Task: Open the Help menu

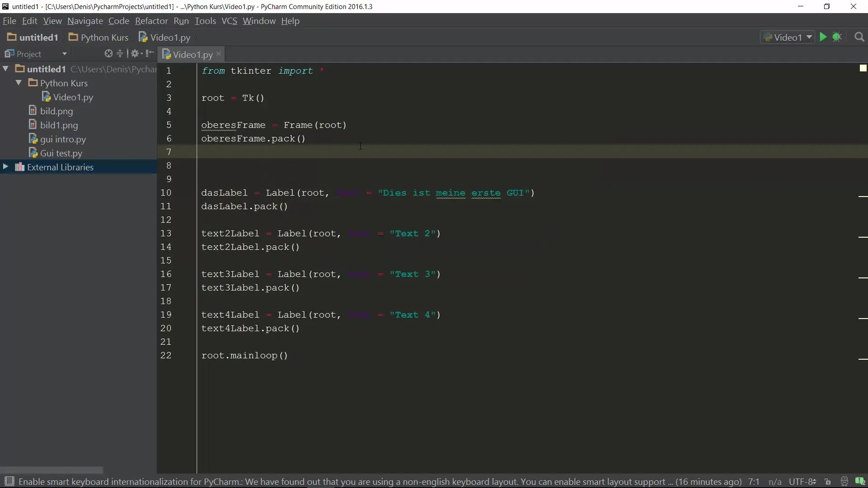Action: [x=290, y=21]
